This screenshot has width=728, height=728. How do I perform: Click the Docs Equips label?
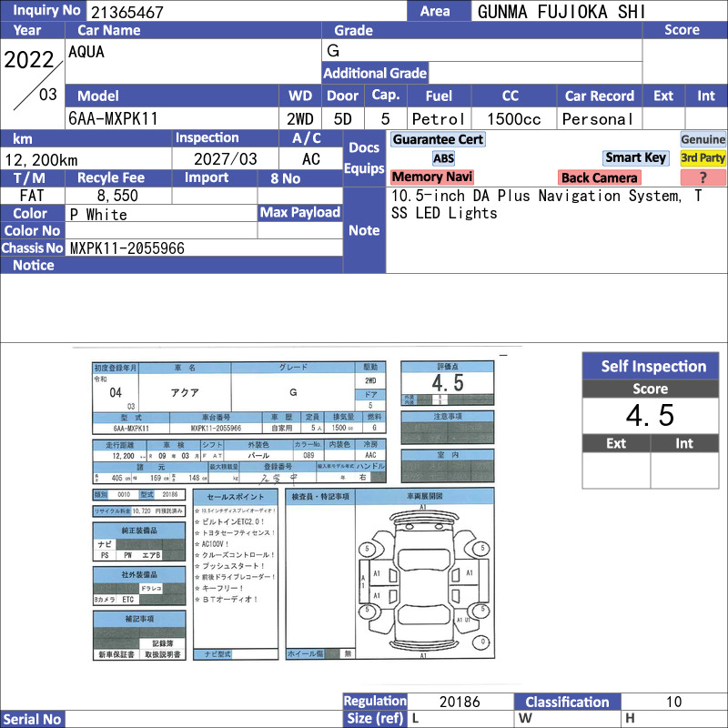(x=364, y=157)
